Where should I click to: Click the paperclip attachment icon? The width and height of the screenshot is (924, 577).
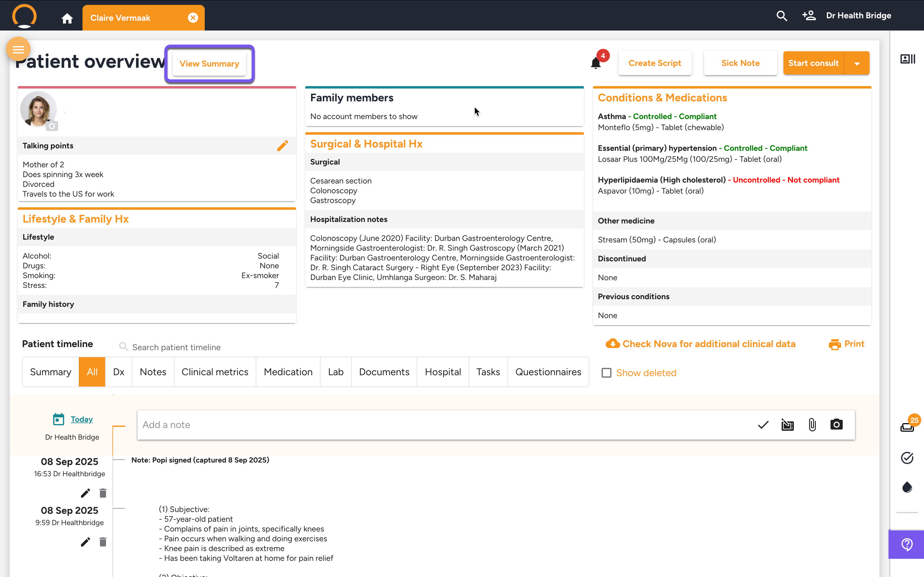pyautogui.click(x=812, y=424)
